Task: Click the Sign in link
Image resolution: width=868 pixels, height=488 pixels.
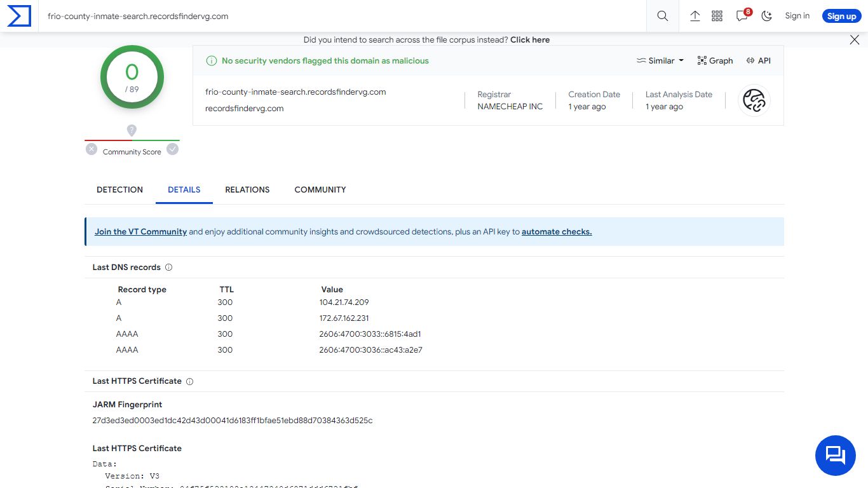Action: click(x=797, y=16)
